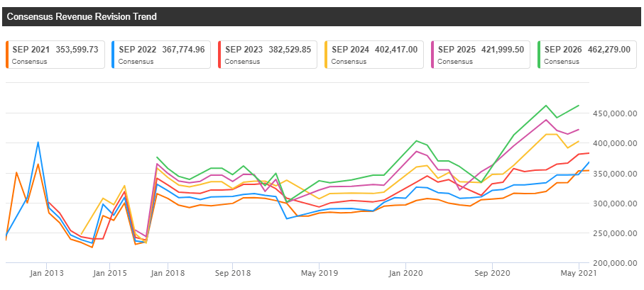Viewport: 644px width, 290px height.
Task: Toggle SEP 2023 series in legend
Action: pyautogui.click(x=267, y=55)
